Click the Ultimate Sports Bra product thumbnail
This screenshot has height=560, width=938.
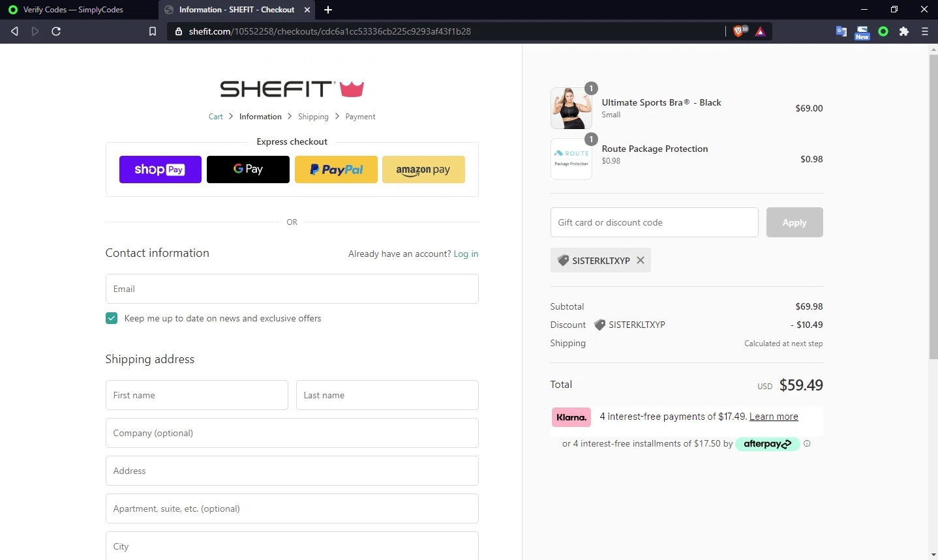pyautogui.click(x=571, y=108)
